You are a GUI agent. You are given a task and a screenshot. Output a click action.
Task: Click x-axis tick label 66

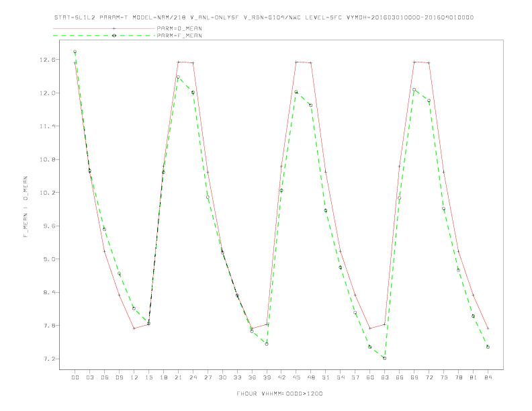pyautogui.click(x=400, y=377)
